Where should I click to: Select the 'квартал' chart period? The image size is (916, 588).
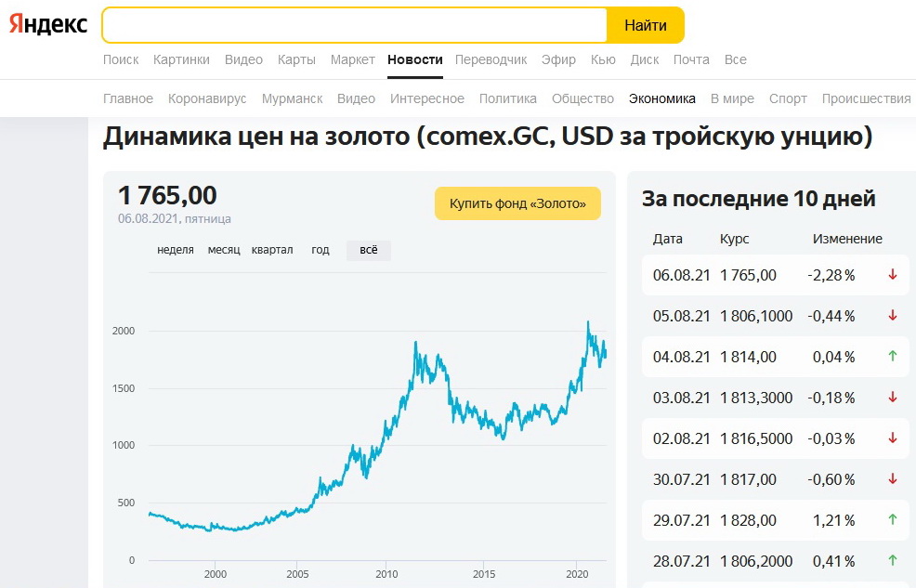pyautogui.click(x=272, y=251)
